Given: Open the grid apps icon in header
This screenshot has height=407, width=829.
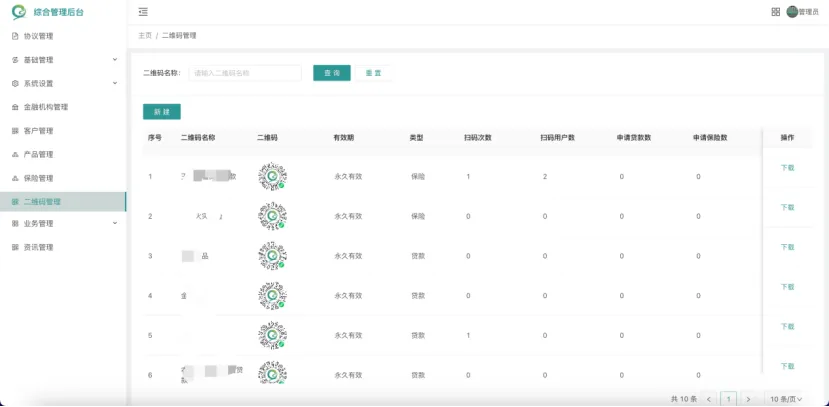Looking at the screenshot, I should (x=776, y=12).
